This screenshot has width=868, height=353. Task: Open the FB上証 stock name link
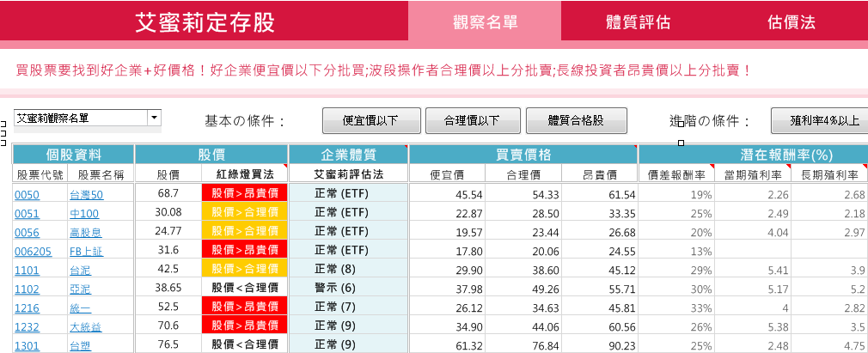point(86,252)
